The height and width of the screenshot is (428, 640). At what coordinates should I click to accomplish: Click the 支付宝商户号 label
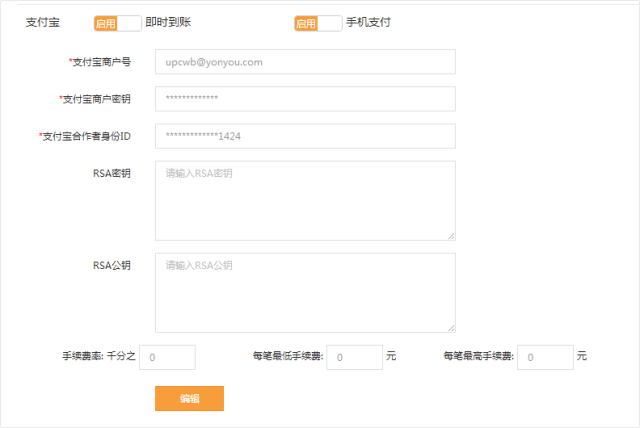pyautogui.click(x=100, y=62)
